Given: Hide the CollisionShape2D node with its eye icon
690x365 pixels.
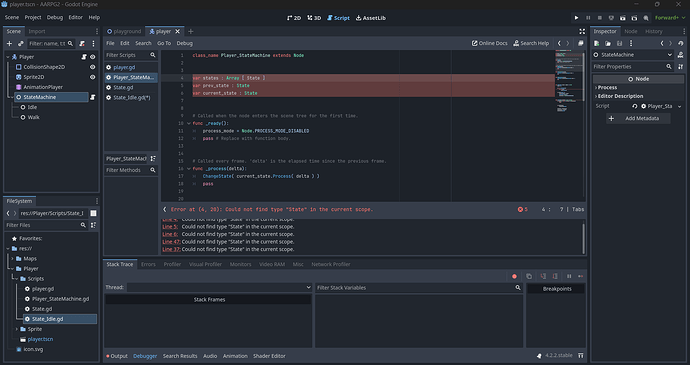Looking at the screenshot, I should [92, 67].
